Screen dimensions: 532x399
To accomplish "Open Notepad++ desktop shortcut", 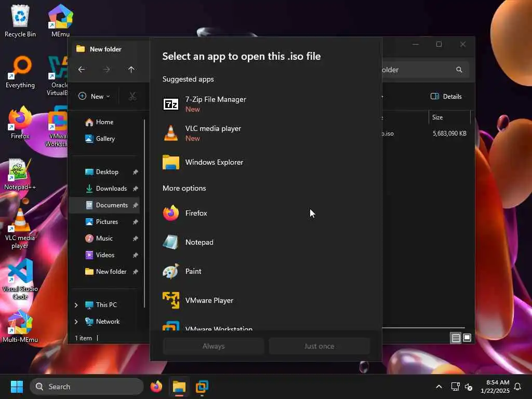I will pos(20,174).
